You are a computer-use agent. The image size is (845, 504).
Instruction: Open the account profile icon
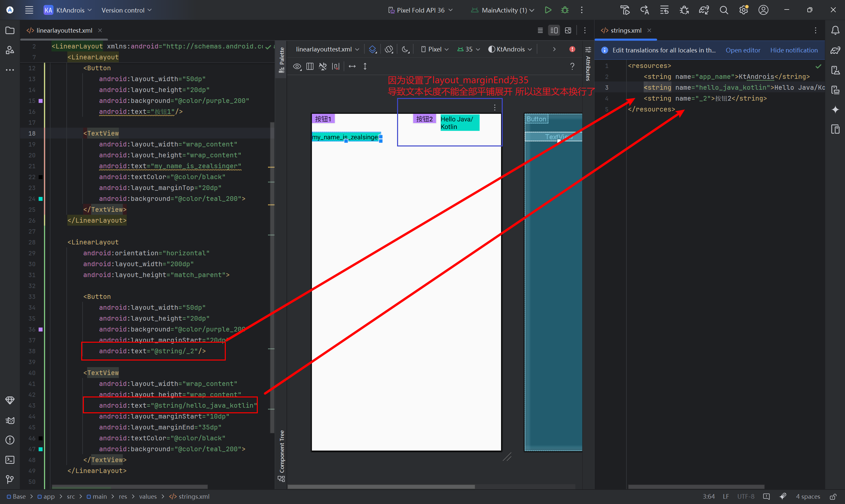763,10
